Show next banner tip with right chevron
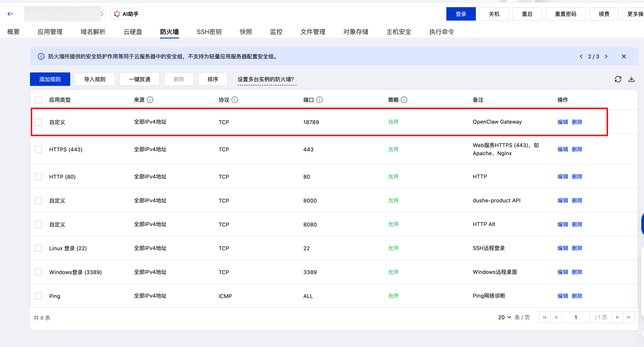The height and width of the screenshot is (347, 644). coord(606,57)
